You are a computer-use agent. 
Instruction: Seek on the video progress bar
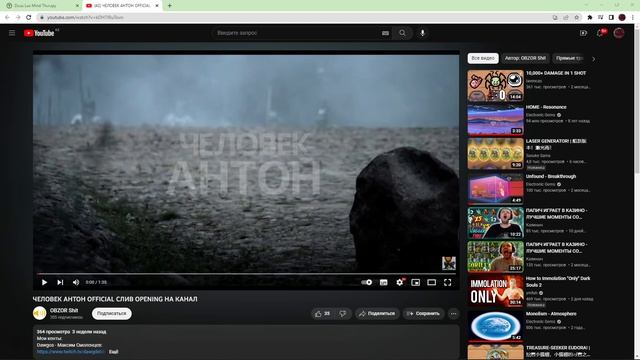(x=246, y=273)
